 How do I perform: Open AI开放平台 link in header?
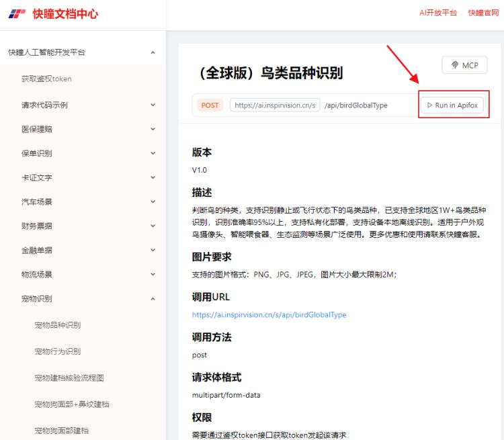tap(437, 13)
